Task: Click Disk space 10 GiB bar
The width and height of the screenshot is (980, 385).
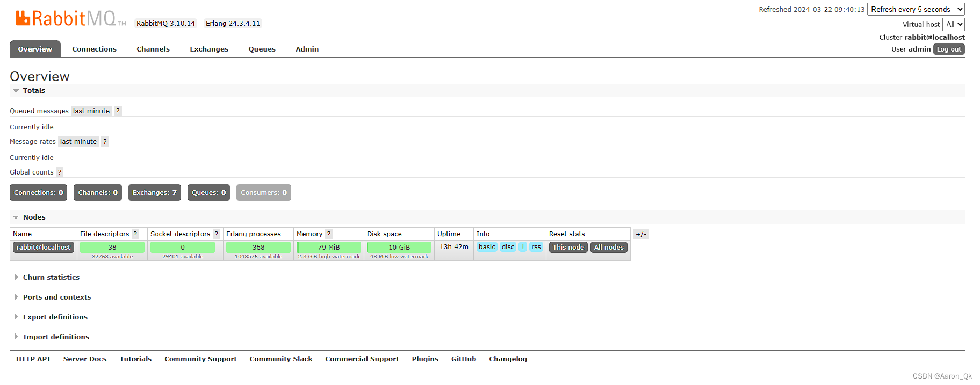Action: tap(399, 248)
